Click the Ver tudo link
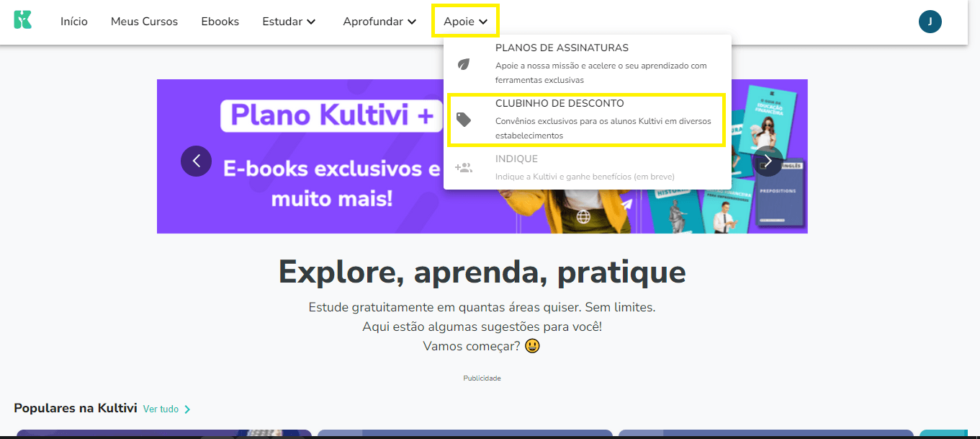980x439 pixels. pyautogui.click(x=161, y=409)
